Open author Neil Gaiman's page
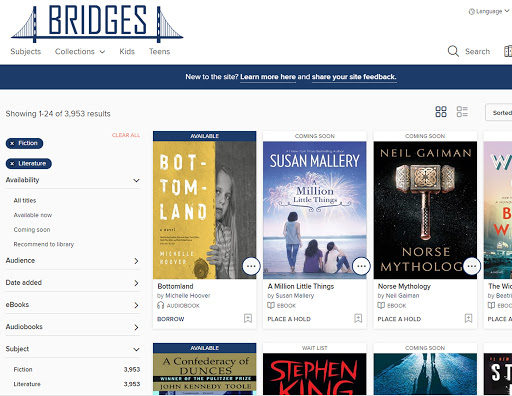 coord(402,296)
